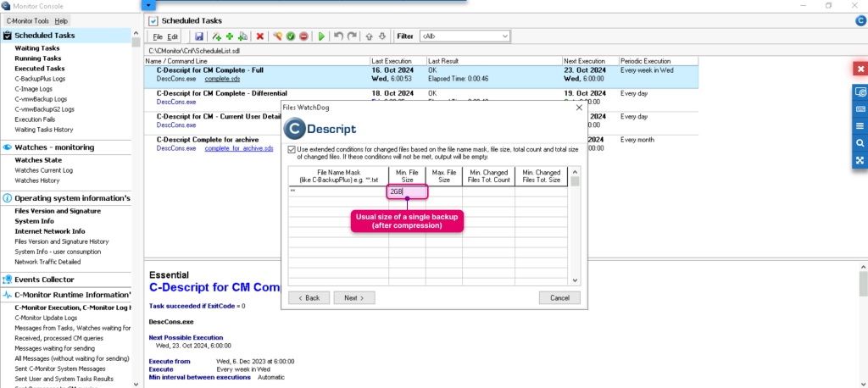Toggle the Scheduled Tasks header checkbox
The width and height of the screenshot is (868, 388).
[154, 21]
